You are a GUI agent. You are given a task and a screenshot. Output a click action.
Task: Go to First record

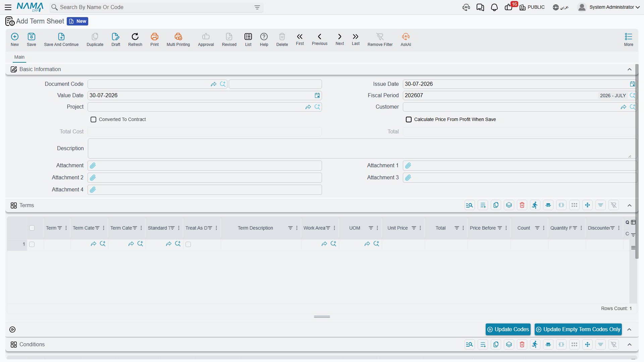point(300,39)
